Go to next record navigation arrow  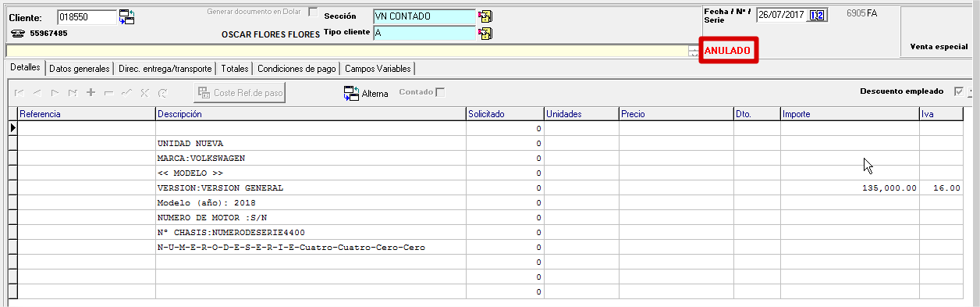(55, 93)
